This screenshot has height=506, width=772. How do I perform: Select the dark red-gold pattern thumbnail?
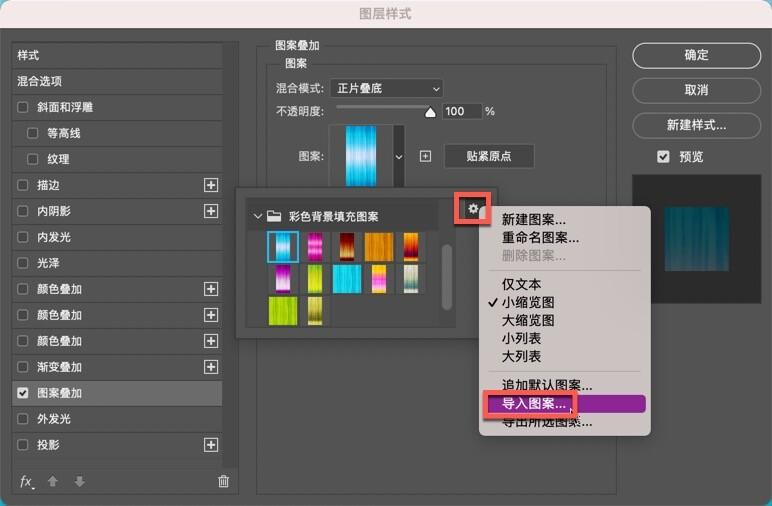[x=347, y=247]
